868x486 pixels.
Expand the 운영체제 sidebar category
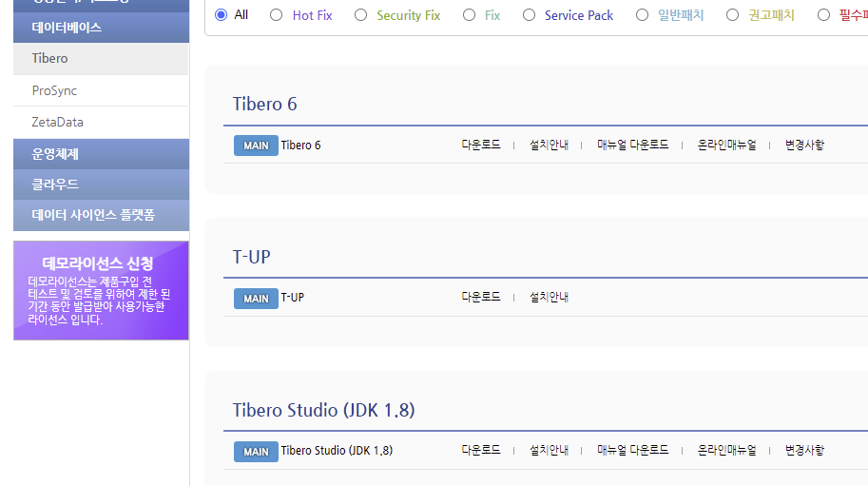[x=102, y=154]
